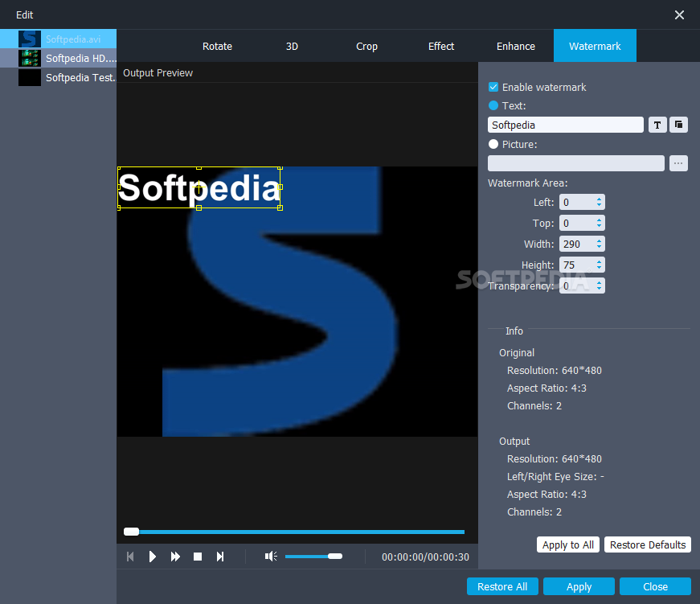Browse for a watermark picture (… button)
This screenshot has width=700, height=604.
point(678,163)
